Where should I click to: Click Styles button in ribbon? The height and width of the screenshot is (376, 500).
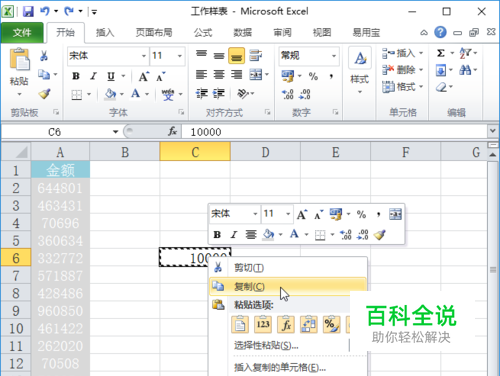pos(360,70)
